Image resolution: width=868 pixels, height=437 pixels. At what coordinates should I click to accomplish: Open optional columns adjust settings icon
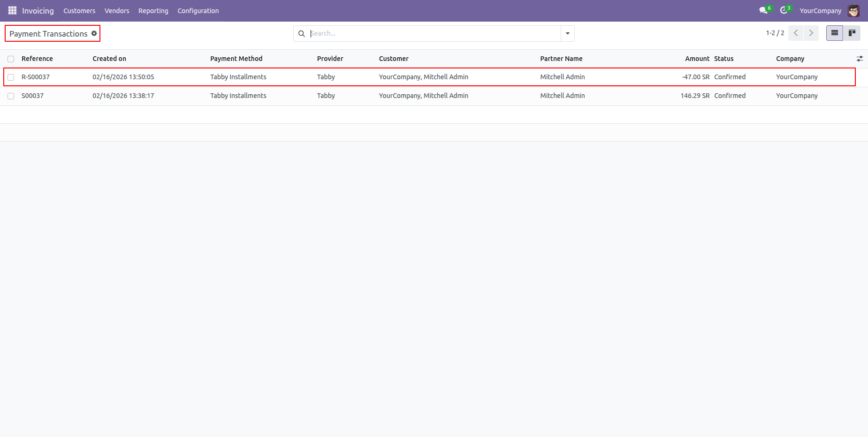tap(860, 59)
